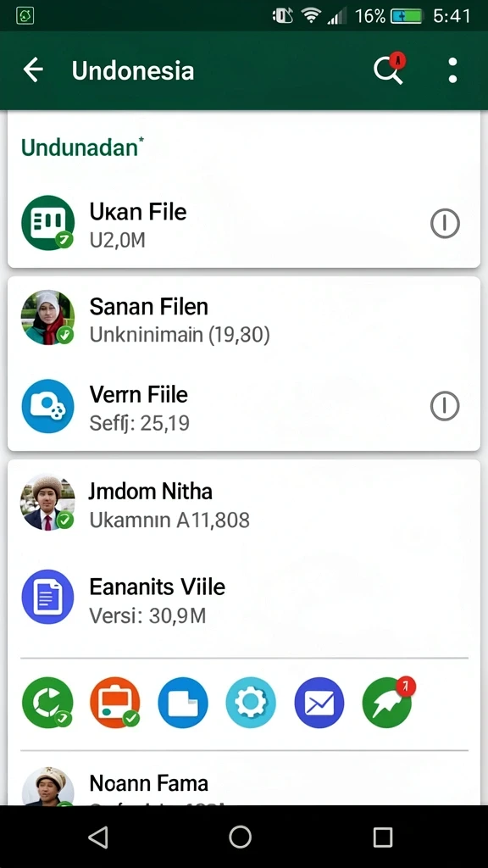Screen dimensions: 488x868
Task: Select the Jmdom Nitha avatar
Action: [x=47, y=502]
